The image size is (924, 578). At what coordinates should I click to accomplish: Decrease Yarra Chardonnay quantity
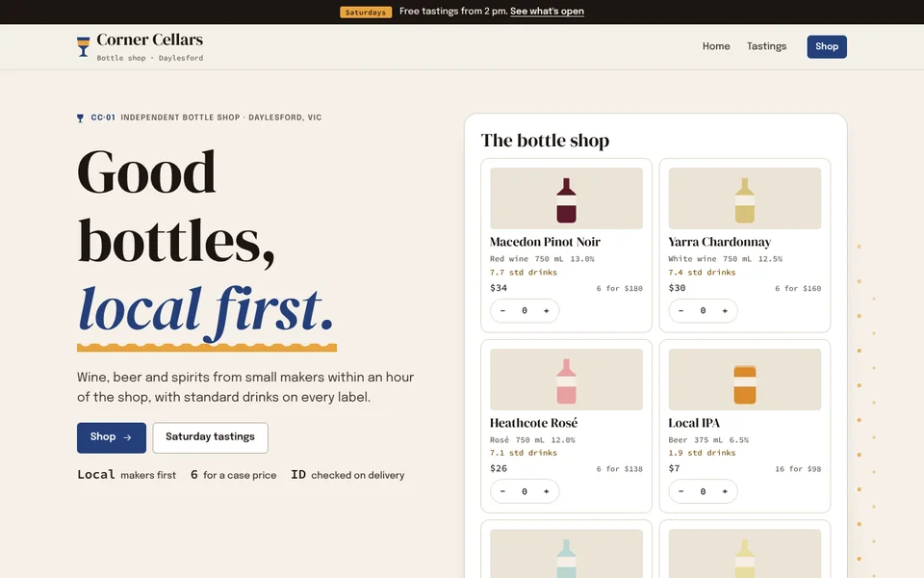coord(681,311)
